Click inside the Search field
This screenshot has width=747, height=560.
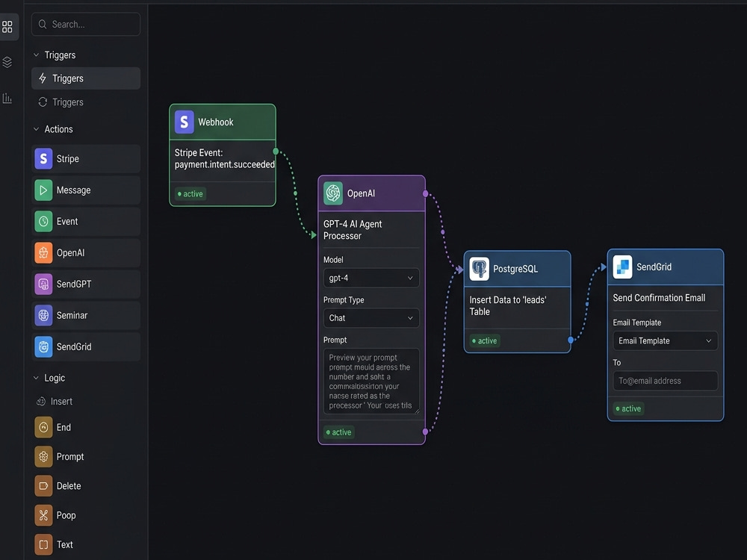pos(86,25)
